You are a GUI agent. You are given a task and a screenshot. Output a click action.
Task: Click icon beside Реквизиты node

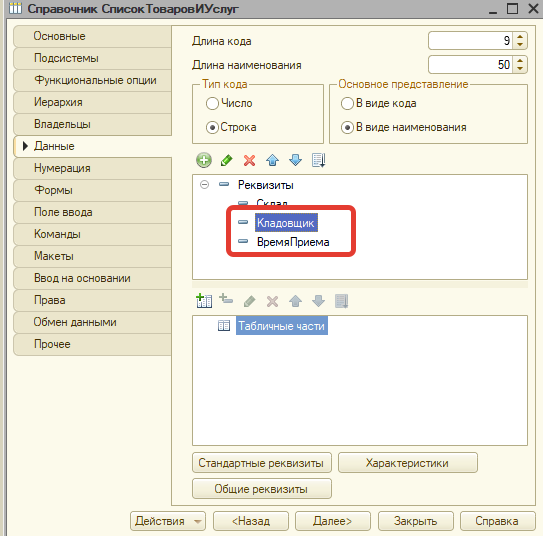(224, 185)
